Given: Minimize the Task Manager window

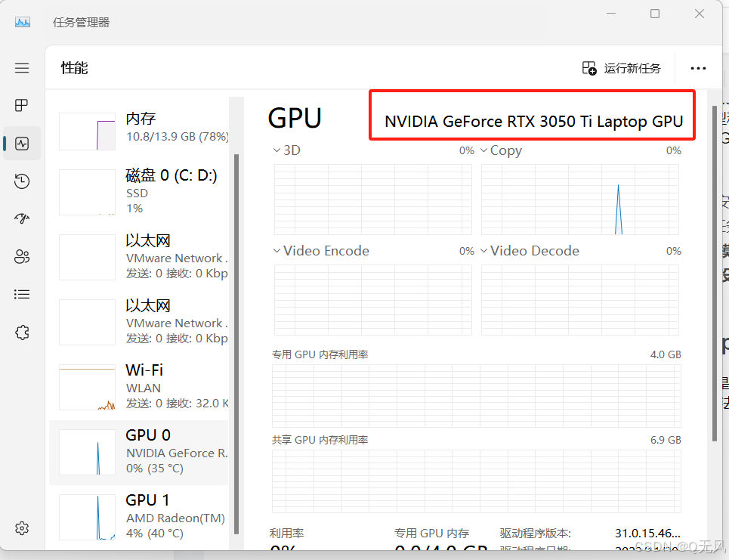Looking at the screenshot, I should pyautogui.click(x=611, y=14).
